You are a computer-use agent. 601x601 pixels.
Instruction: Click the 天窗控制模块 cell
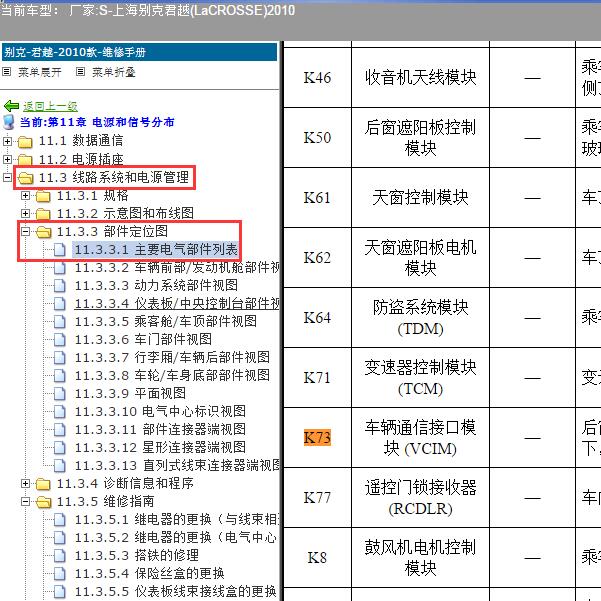pos(420,198)
